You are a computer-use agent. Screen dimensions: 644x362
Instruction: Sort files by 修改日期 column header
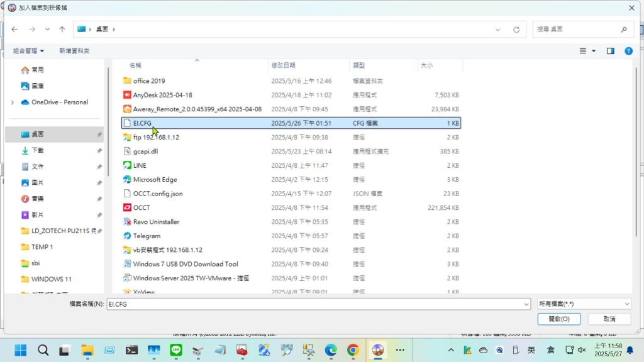pos(283,65)
